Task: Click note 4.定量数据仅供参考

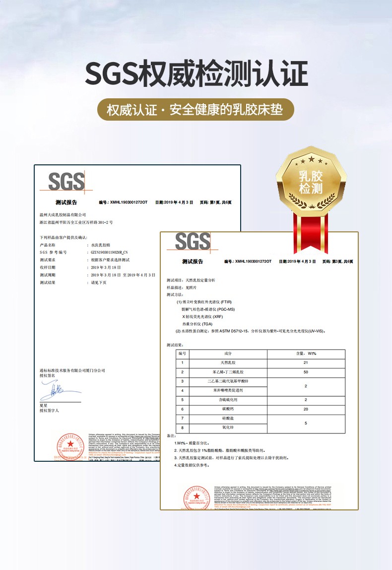Action: (192, 465)
